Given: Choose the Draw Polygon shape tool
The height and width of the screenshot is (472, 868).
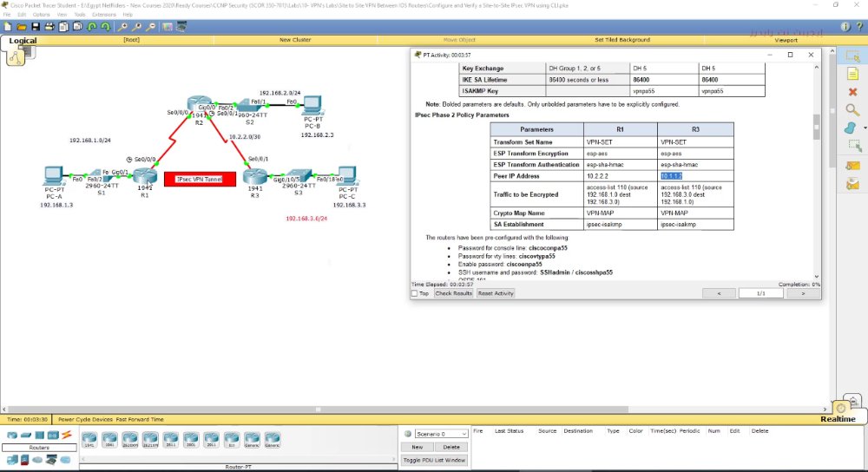Looking at the screenshot, I should tap(851, 128).
